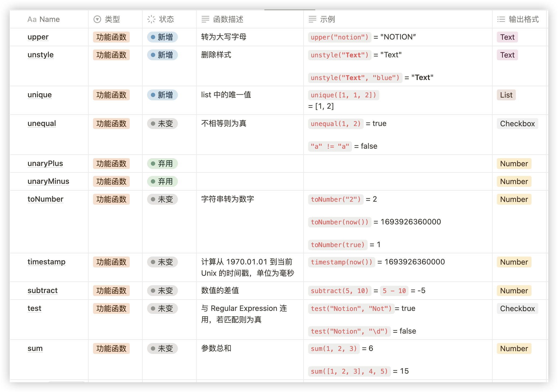558x392 pixels.
Task: Click the List output tag for unique
Action: 506,95
